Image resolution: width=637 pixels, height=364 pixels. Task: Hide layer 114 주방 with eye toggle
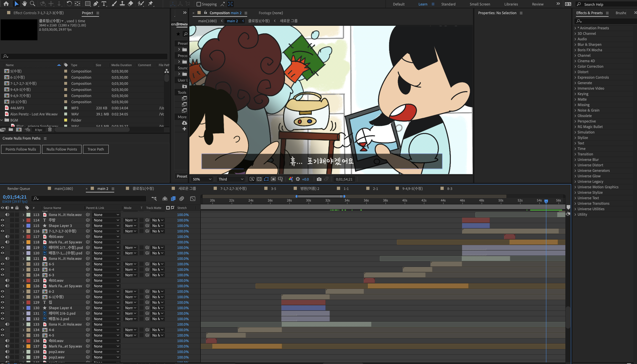[3, 220]
